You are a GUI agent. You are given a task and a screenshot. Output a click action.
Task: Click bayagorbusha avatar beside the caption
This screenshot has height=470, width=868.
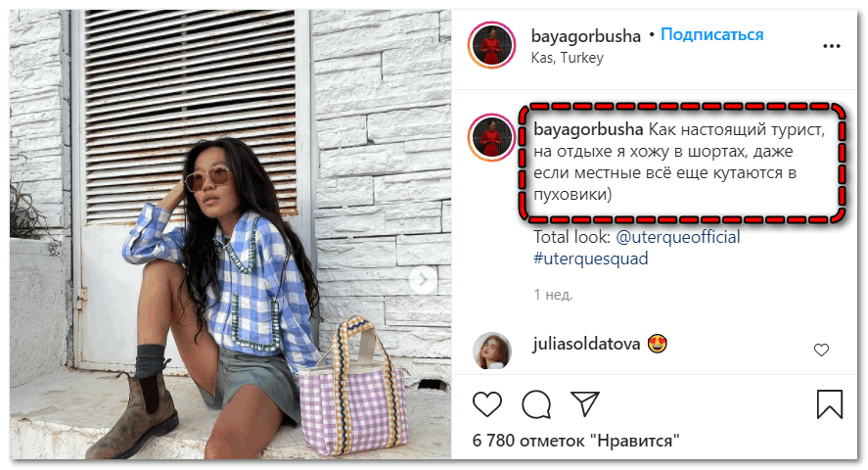[491, 138]
